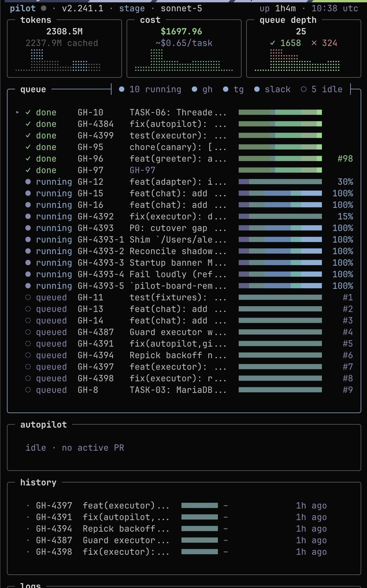Click 'TASK-03: MariaDB...' queued task
Image resolution: width=367 pixels, height=588 pixels.
point(178,390)
